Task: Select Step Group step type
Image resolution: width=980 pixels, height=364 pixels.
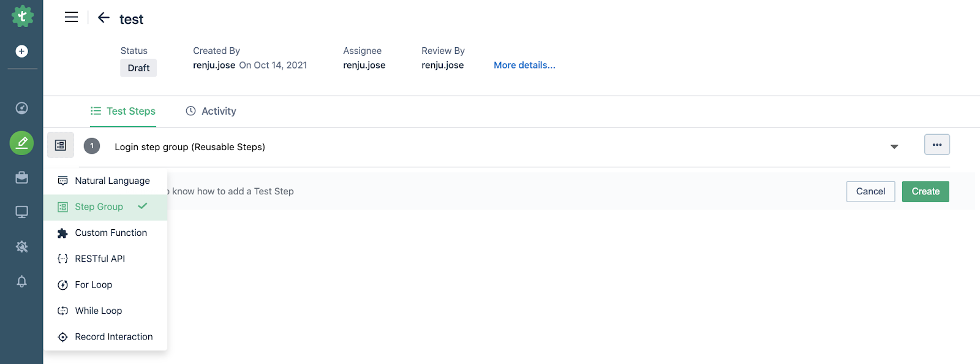Action: pyautogui.click(x=105, y=207)
